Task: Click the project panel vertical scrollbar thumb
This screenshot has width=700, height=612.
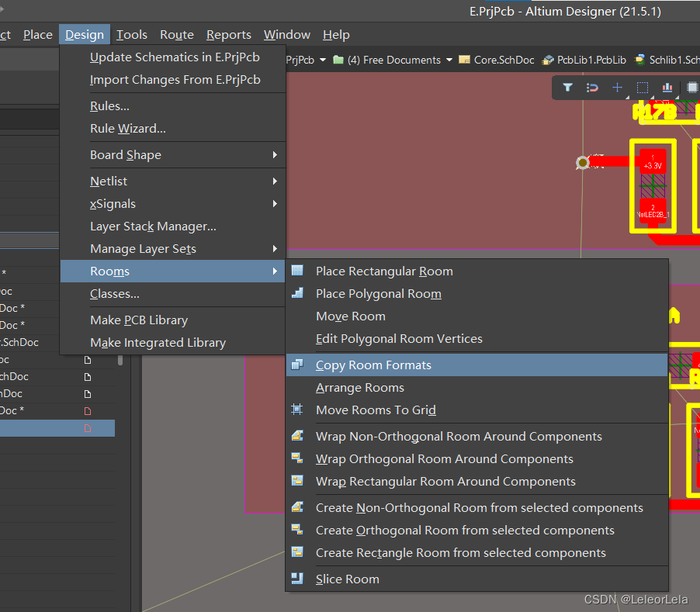Action: [120, 360]
